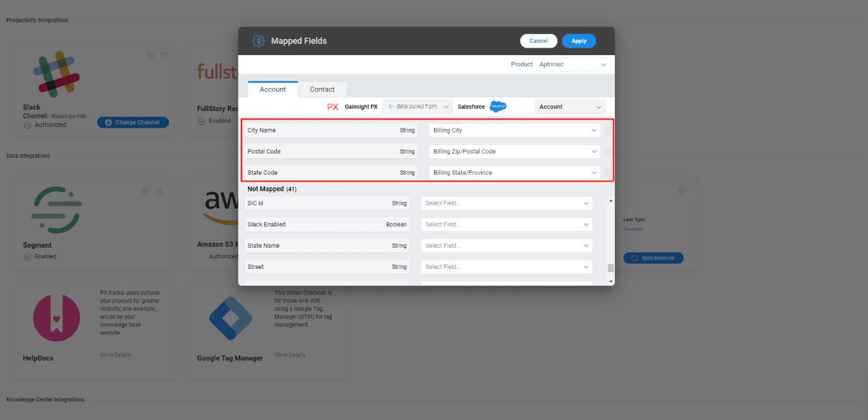The height and width of the screenshot is (420, 868).
Task: Click the Synchronize button
Action: [653, 258]
